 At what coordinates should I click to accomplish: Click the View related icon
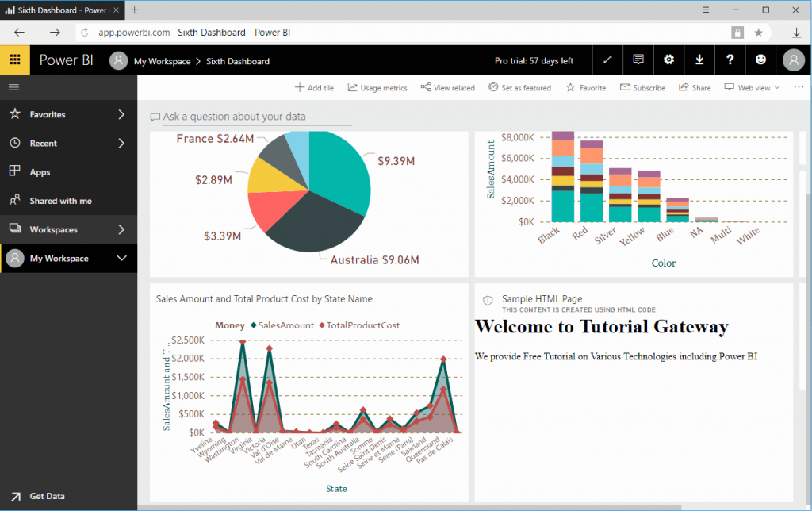click(x=447, y=87)
